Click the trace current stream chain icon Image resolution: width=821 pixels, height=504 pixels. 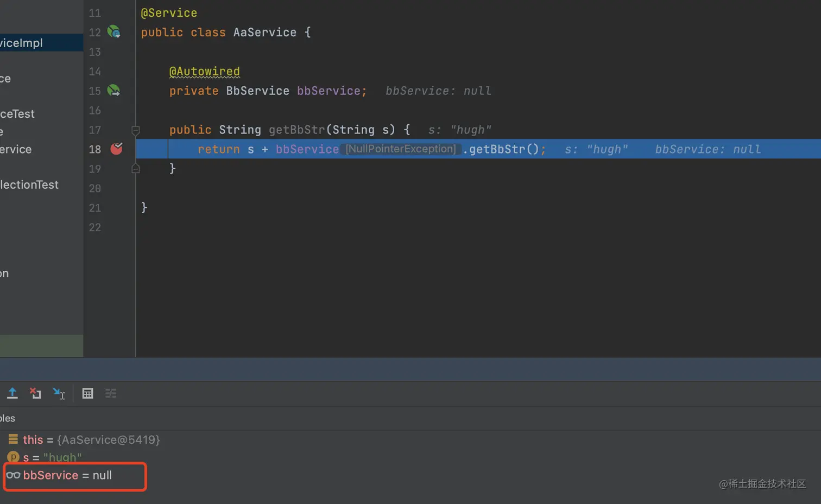pos(111,393)
